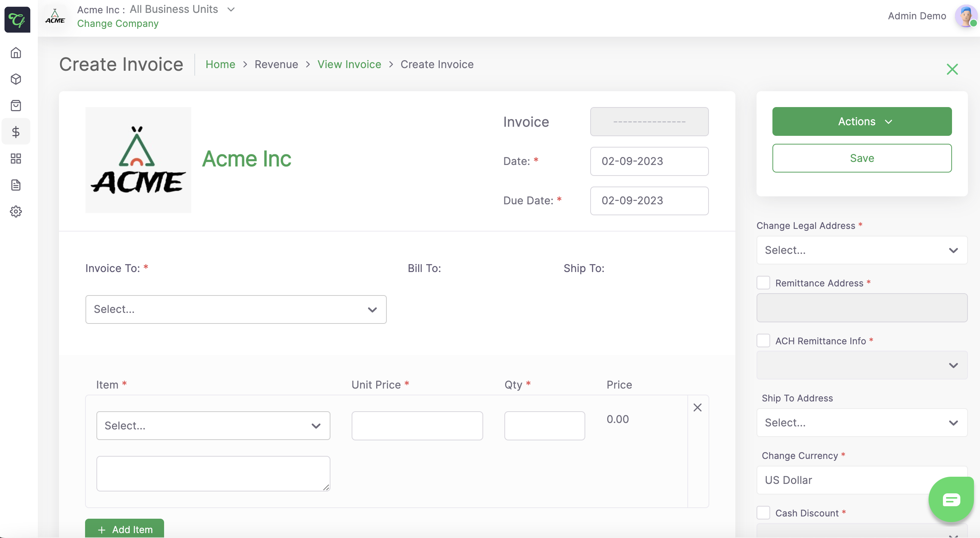Screen dimensions: 980x538
Task: Open Settings via the gear icon
Action: 16,212
